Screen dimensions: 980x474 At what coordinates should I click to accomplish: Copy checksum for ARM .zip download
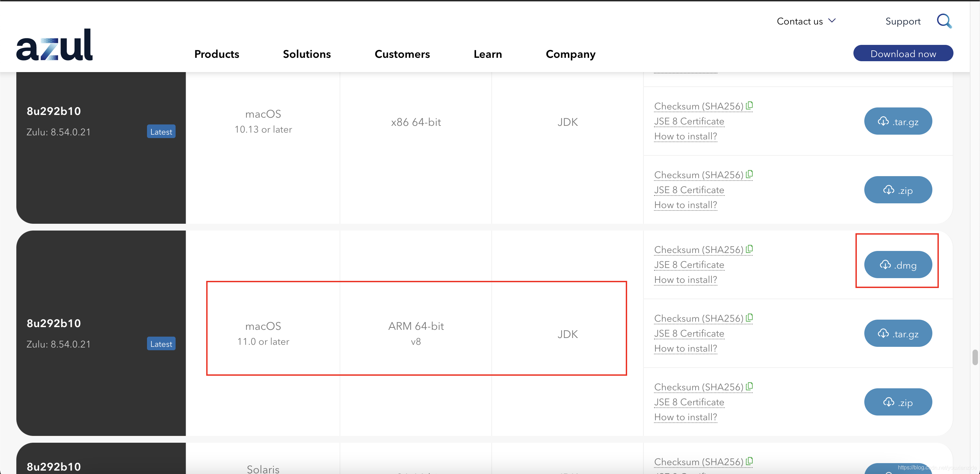point(749,386)
